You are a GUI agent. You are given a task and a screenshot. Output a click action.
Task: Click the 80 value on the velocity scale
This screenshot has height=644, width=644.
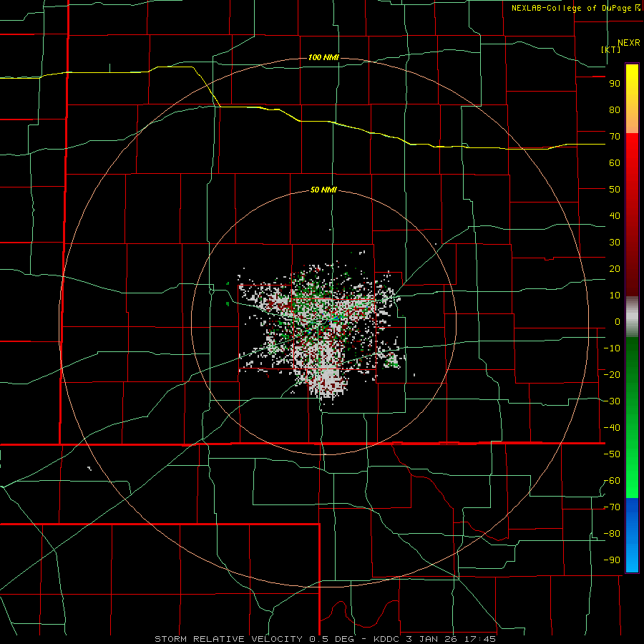coord(615,110)
